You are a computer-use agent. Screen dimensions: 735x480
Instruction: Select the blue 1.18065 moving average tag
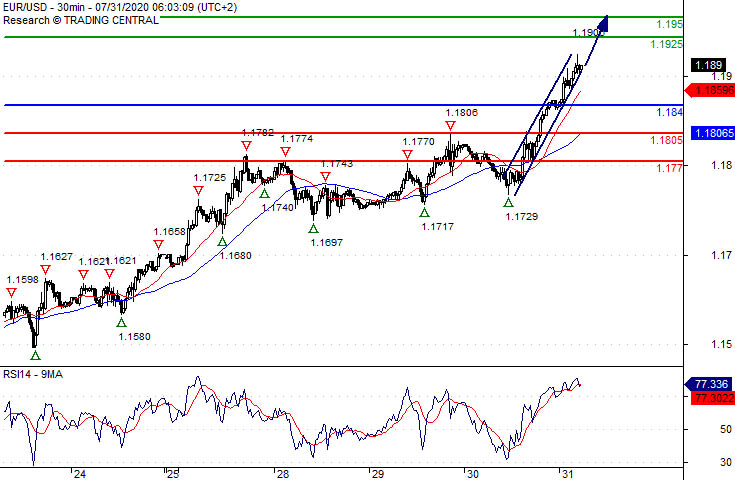pos(713,133)
